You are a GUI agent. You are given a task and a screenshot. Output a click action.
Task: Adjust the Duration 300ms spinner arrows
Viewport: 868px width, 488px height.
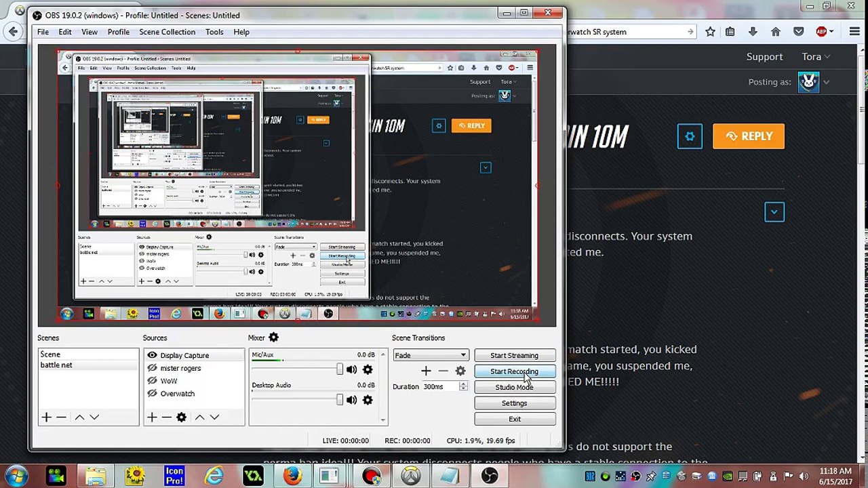point(463,386)
